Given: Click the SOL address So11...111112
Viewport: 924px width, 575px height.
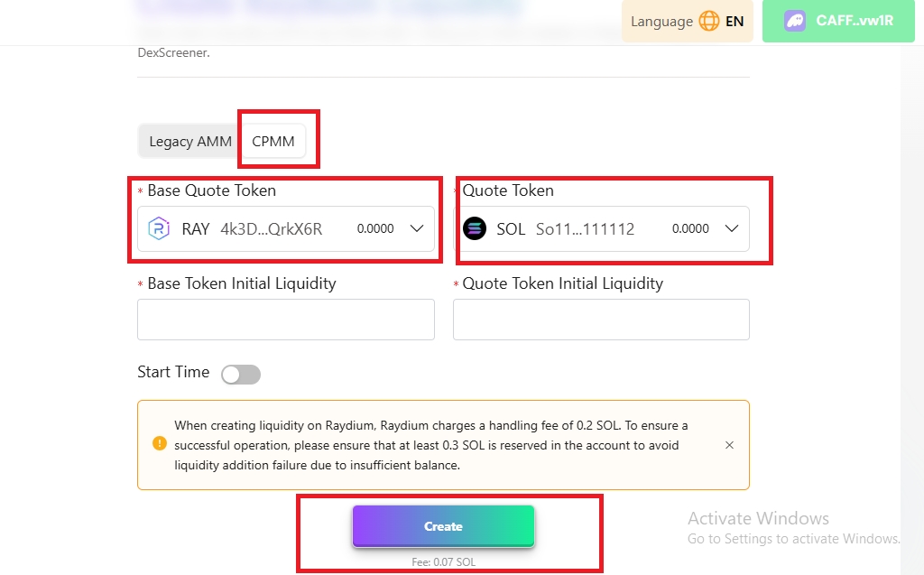Looking at the screenshot, I should click(x=585, y=229).
